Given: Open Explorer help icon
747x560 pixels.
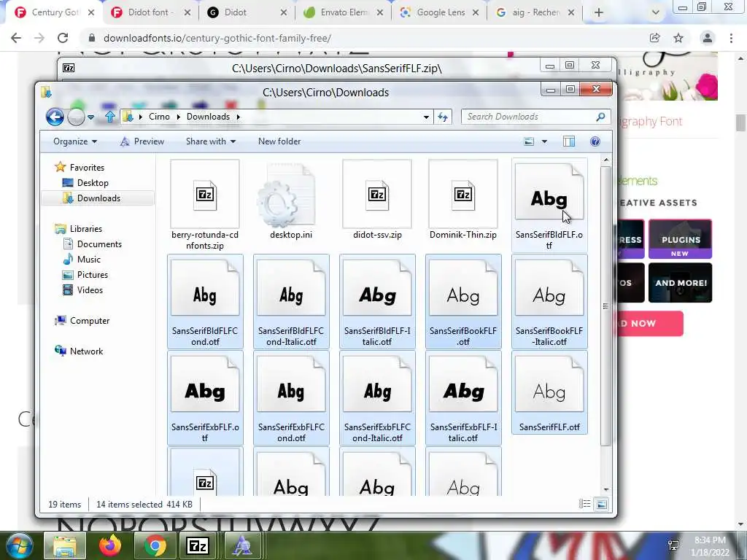Looking at the screenshot, I should tap(595, 141).
